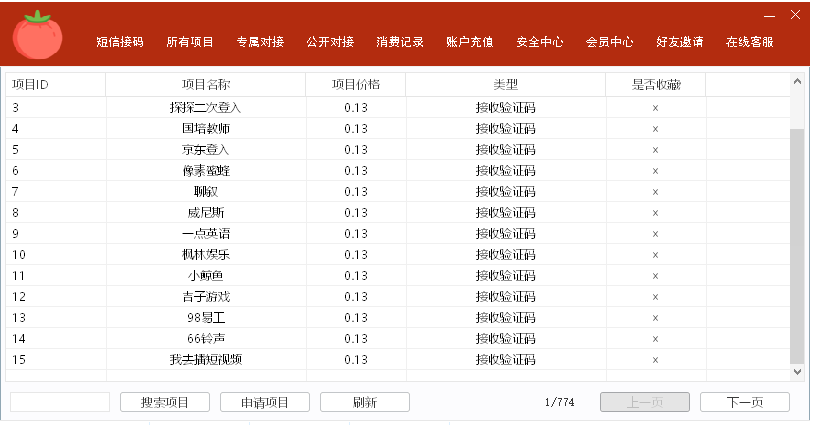Open the 短信接码 tab
This screenshot has height=425, width=815.
coord(120,42)
